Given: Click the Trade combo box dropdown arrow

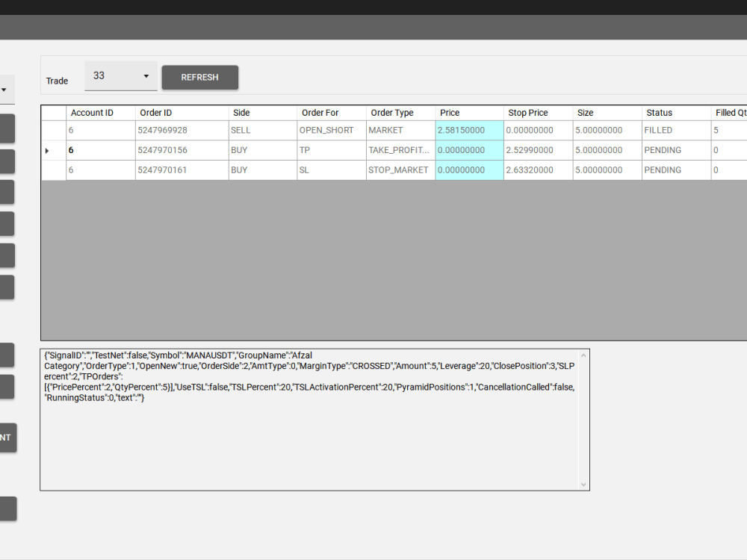Looking at the screenshot, I should point(146,75).
